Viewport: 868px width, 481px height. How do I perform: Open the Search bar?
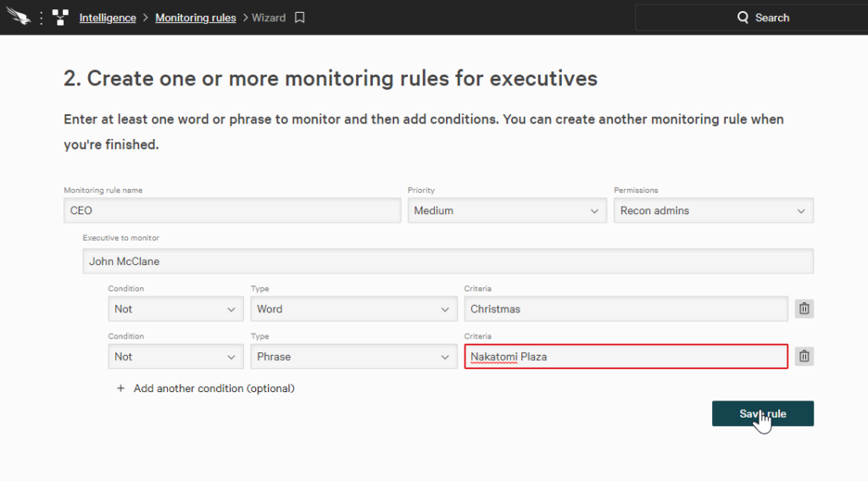coord(752,18)
